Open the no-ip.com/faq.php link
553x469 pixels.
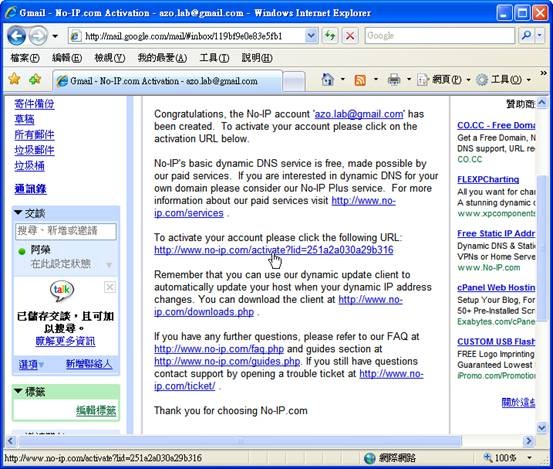[219, 349]
